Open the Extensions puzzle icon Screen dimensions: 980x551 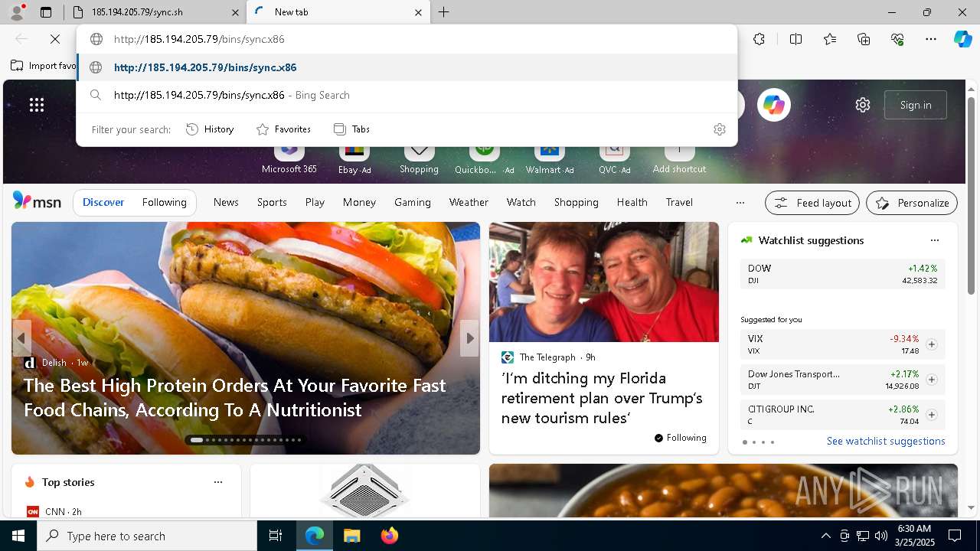[759, 39]
